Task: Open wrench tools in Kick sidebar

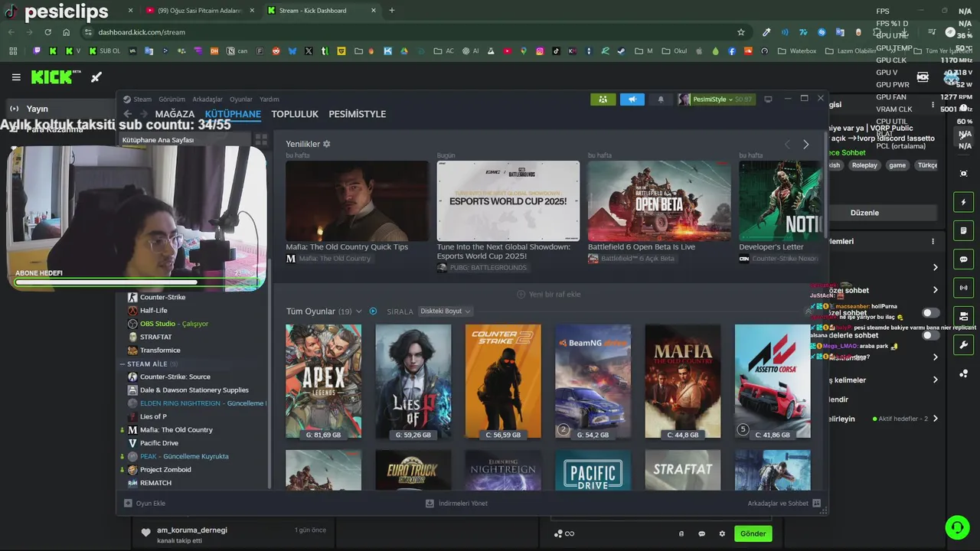Action: [x=964, y=345]
